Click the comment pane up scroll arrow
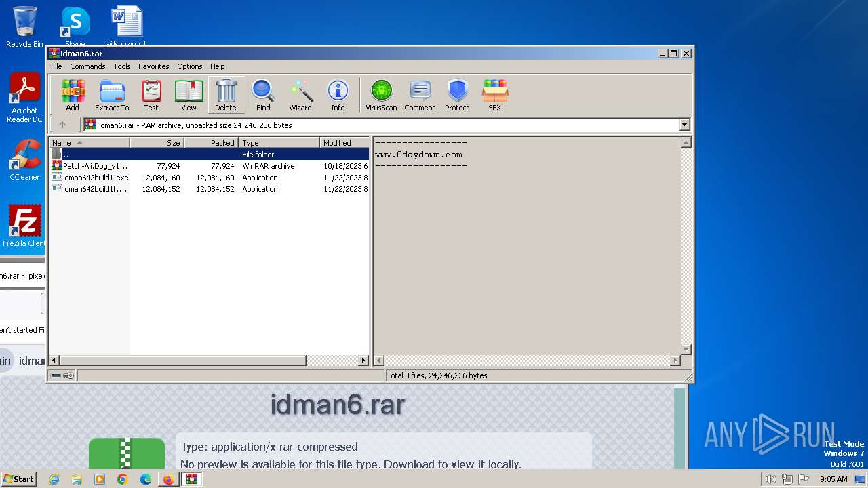868x488 pixels. point(686,142)
